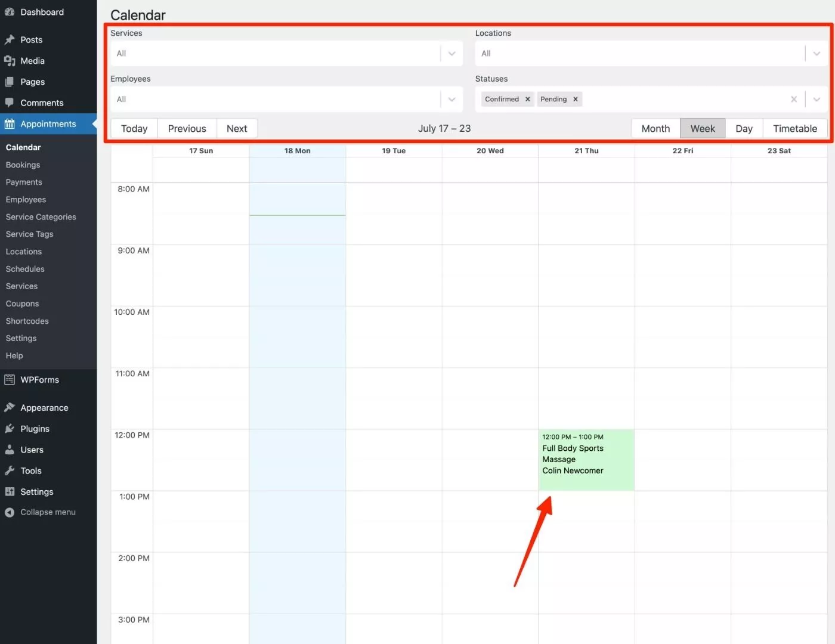Click the WPForms icon
The image size is (835, 644).
tap(10, 380)
